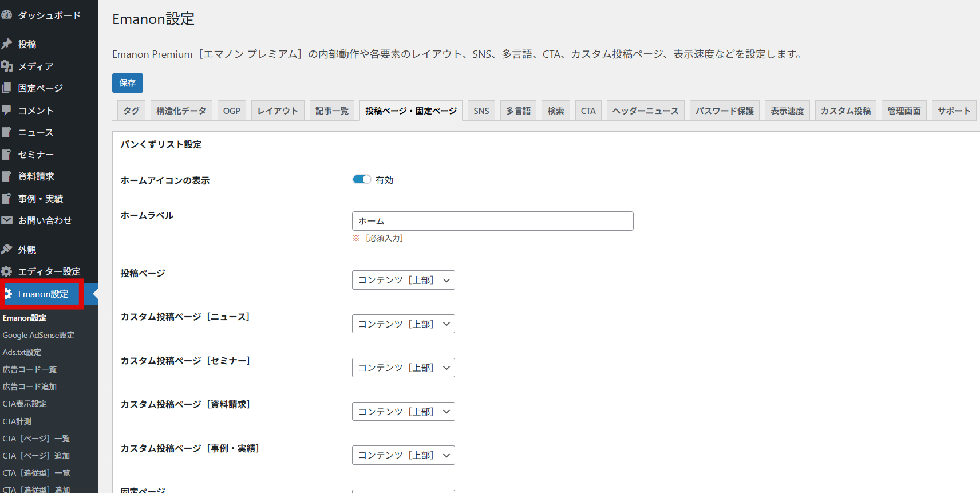Open the カスタム投稿ページ［ニュース］ dropdown
980x493 pixels.
click(x=404, y=324)
